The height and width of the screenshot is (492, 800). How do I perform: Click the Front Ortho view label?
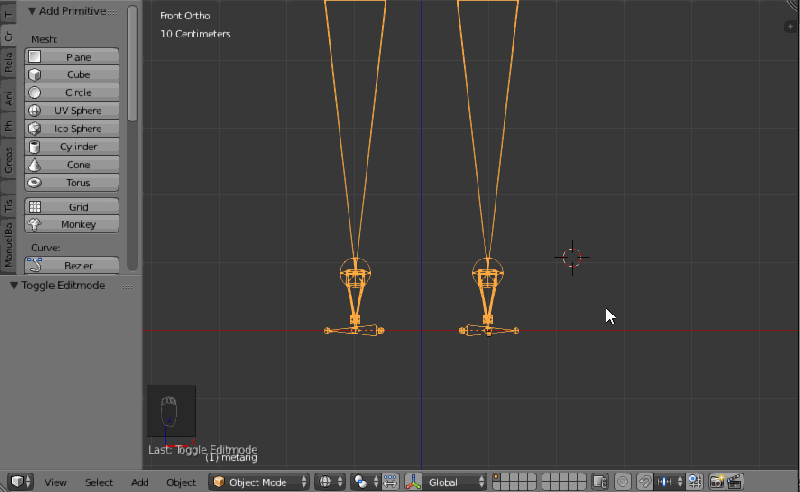185,16
